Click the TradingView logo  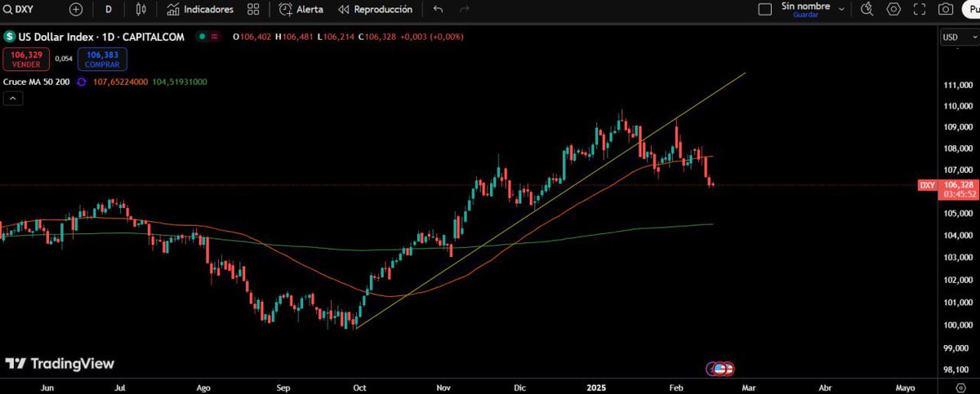[60, 364]
